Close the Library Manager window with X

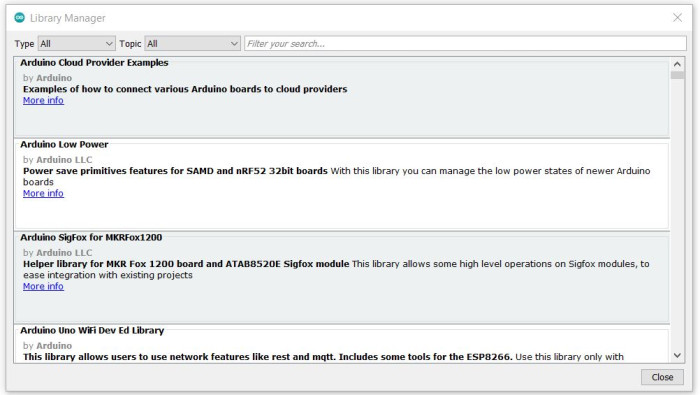click(x=677, y=17)
